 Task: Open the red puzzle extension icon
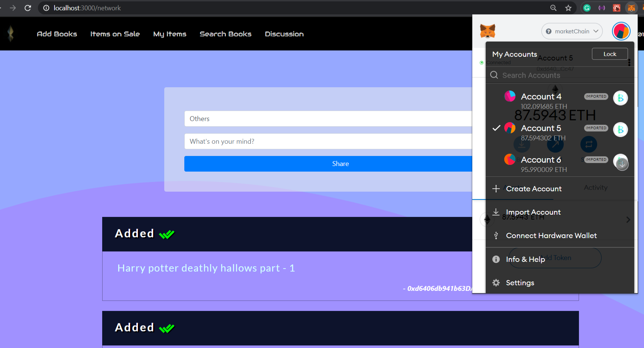(x=617, y=8)
